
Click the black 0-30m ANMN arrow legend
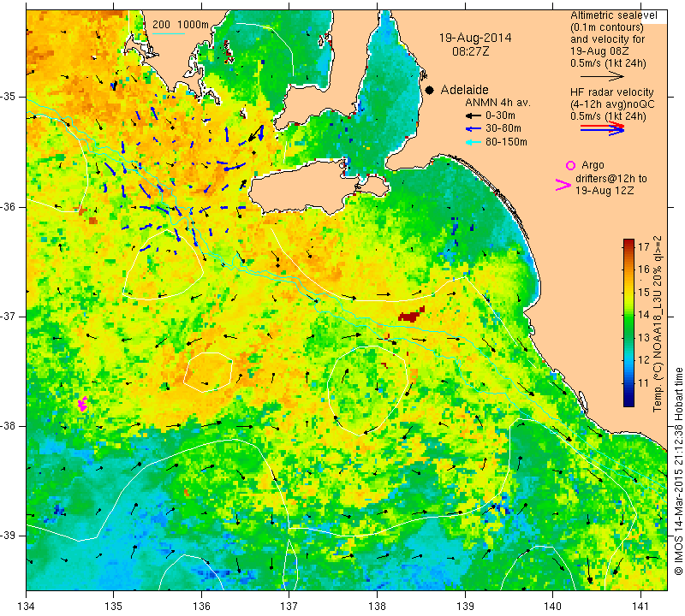[474, 115]
